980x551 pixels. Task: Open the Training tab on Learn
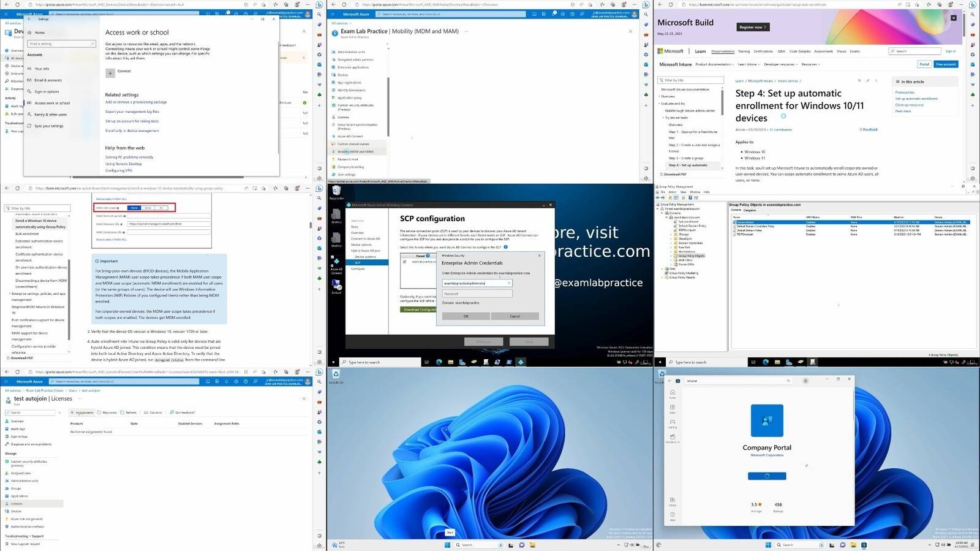(x=744, y=51)
